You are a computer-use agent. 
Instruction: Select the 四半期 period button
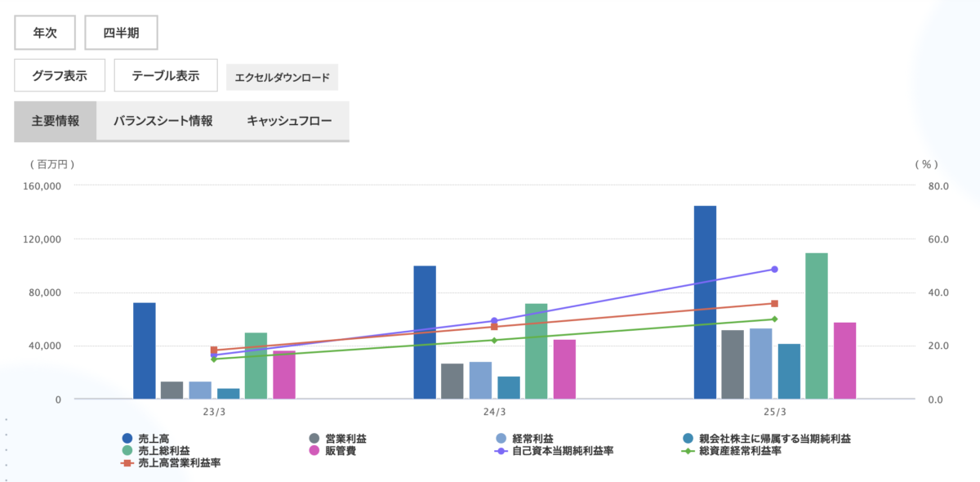(x=121, y=33)
